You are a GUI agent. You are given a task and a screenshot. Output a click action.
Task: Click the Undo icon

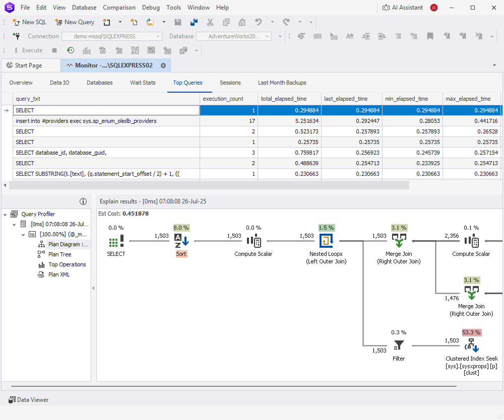(258, 22)
